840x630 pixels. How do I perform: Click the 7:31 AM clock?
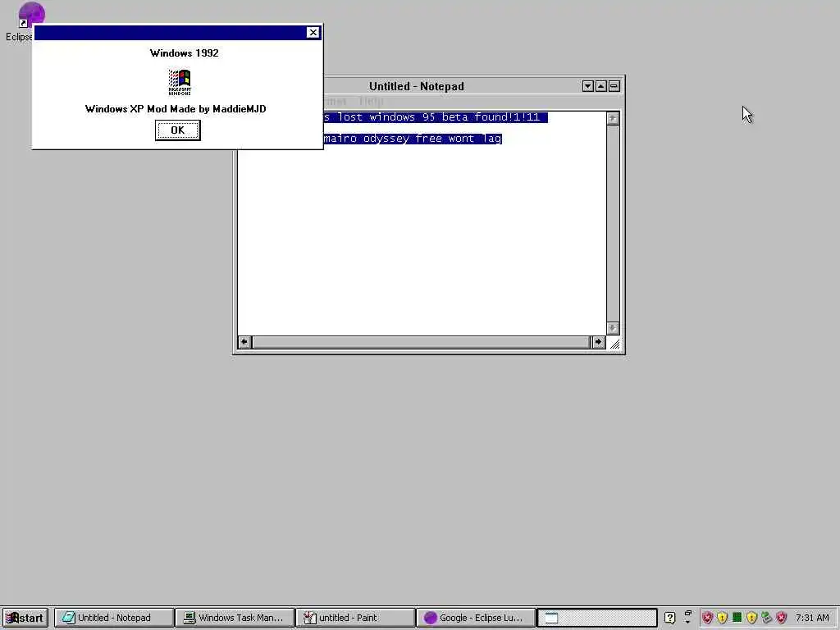click(812, 618)
